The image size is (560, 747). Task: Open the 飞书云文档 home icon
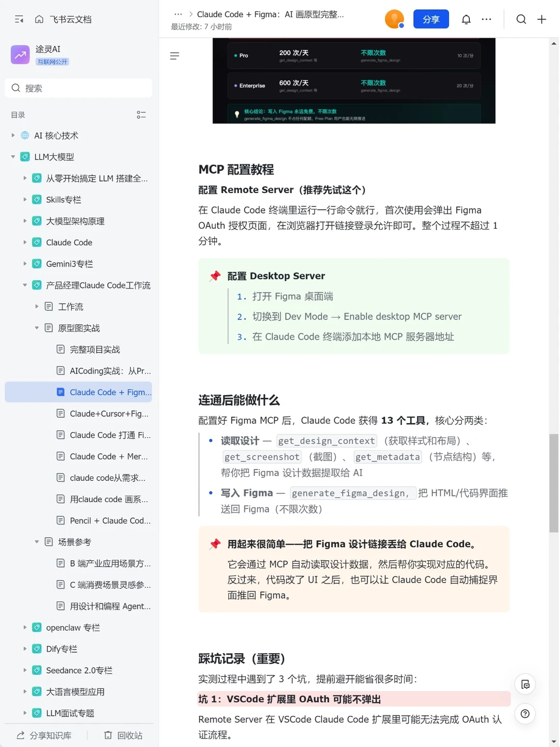[39, 19]
